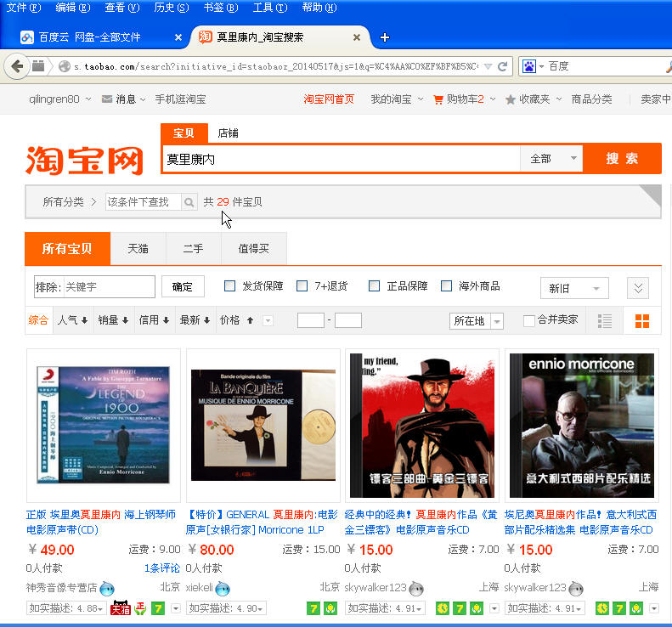Screen dimensions: 672x627
Task: Click the minimum price input box
Action: pos(311,320)
